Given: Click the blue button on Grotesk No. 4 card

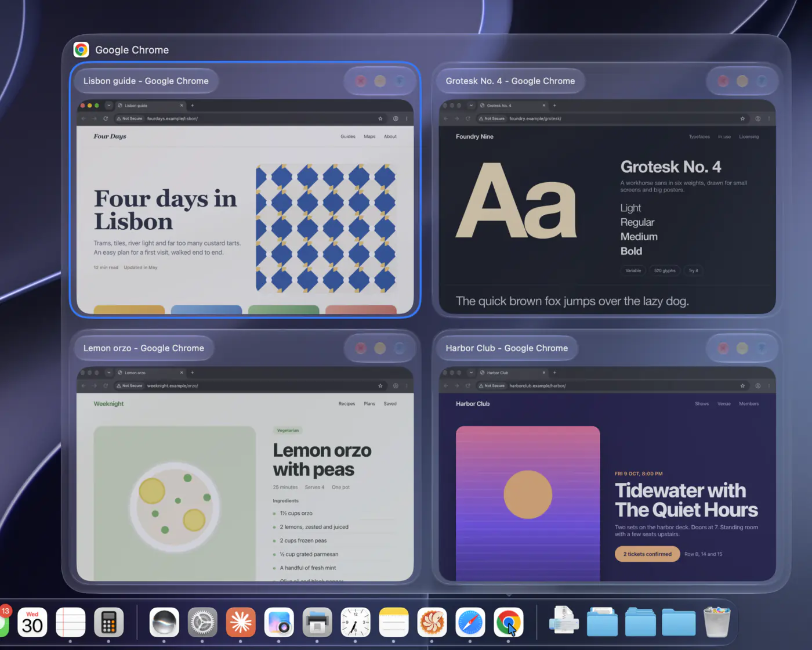Looking at the screenshot, I should (762, 81).
